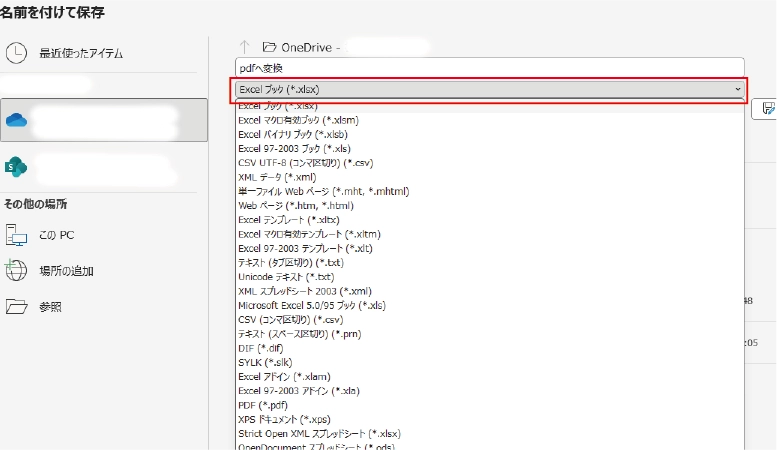Open the file type dropdown arrow
Image resolution: width=777 pixels, height=450 pixels.
tap(737, 89)
